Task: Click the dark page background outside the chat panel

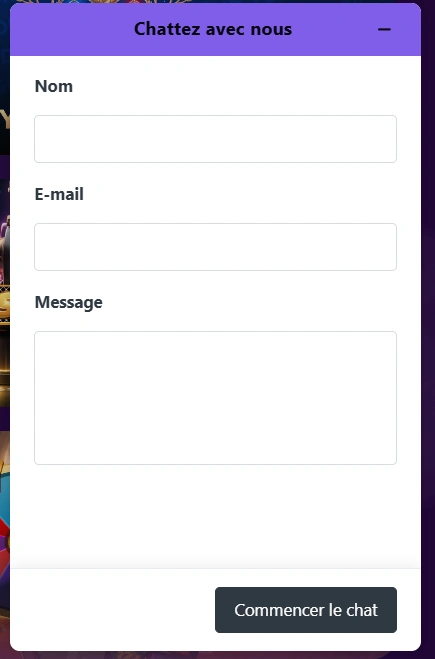Action: pos(428,336)
